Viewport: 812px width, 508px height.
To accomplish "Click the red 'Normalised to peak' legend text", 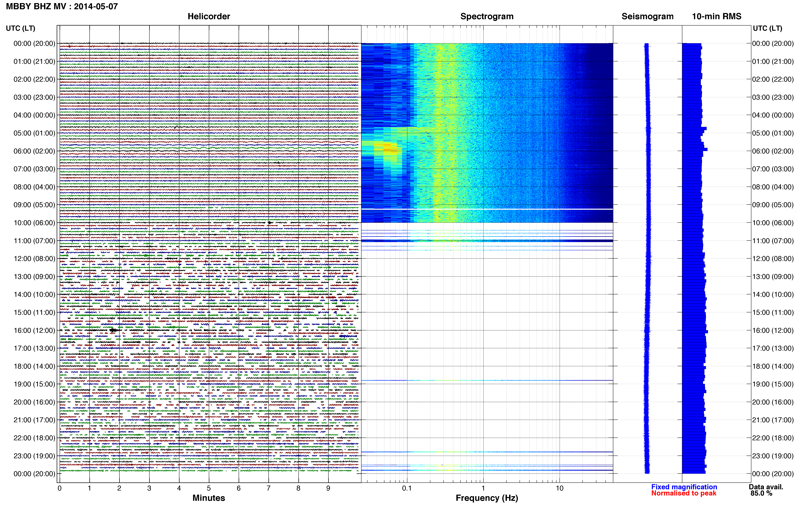I will (x=684, y=493).
